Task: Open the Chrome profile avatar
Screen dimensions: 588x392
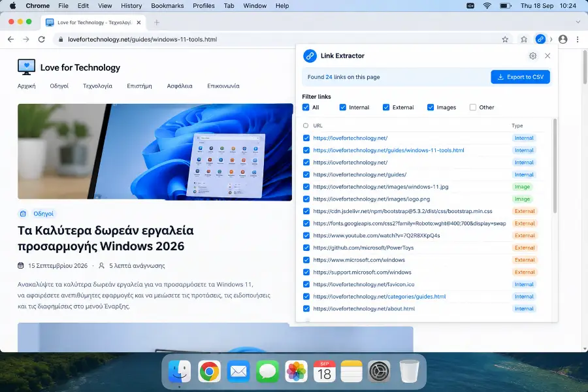Action: click(x=563, y=39)
